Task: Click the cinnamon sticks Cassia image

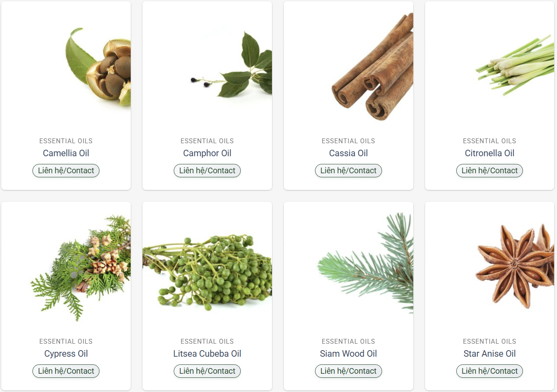Action: (x=348, y=66)
